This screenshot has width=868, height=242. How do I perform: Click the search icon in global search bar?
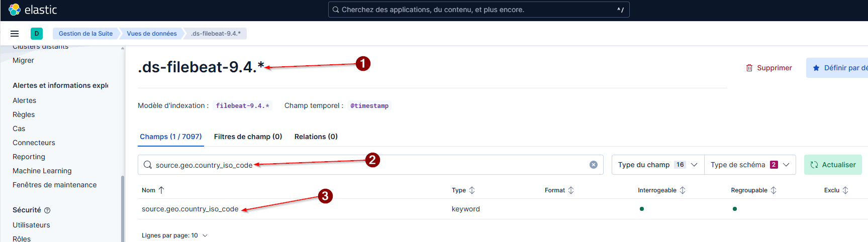click(x=336, y=10)
